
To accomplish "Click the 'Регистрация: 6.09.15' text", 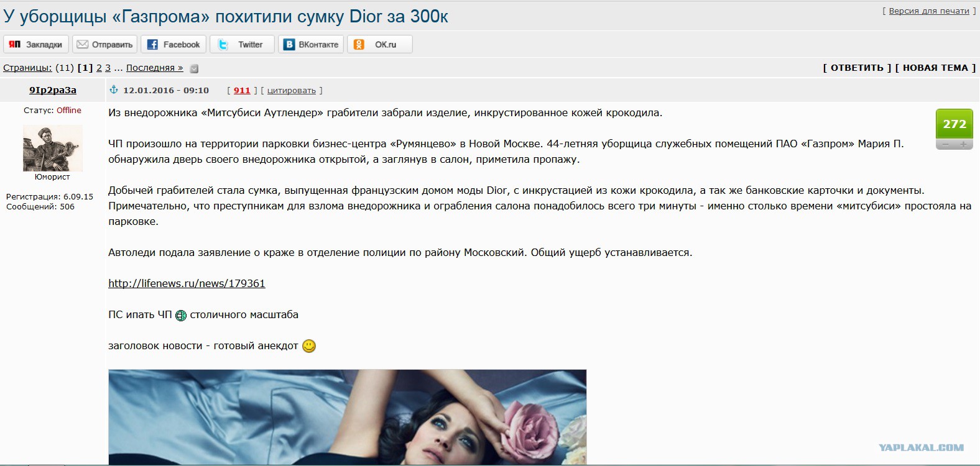I will pyautogui.click(x=50, y=196).
